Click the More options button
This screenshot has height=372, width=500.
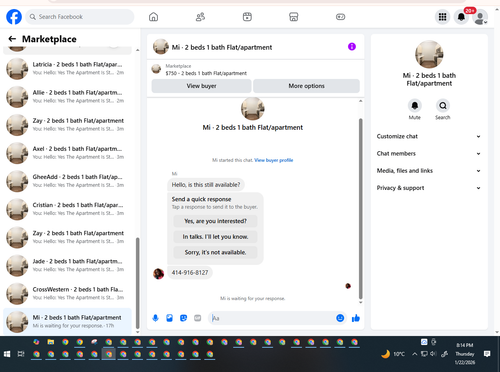(306, 86)
